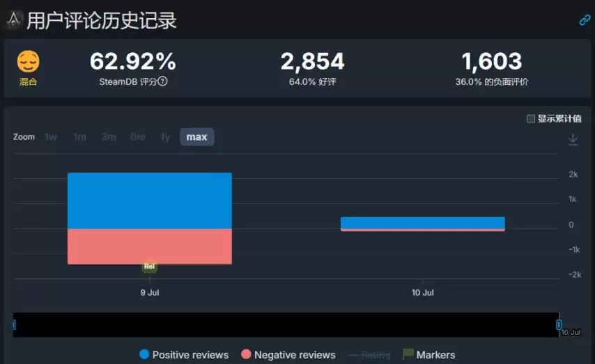Open the chart download/export icon

tap(573, 139)
